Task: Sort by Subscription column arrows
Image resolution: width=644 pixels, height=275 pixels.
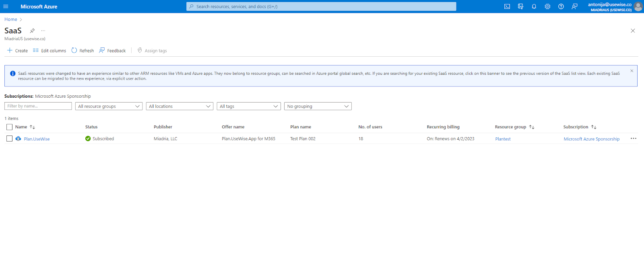Action: [x=594, y=127]
